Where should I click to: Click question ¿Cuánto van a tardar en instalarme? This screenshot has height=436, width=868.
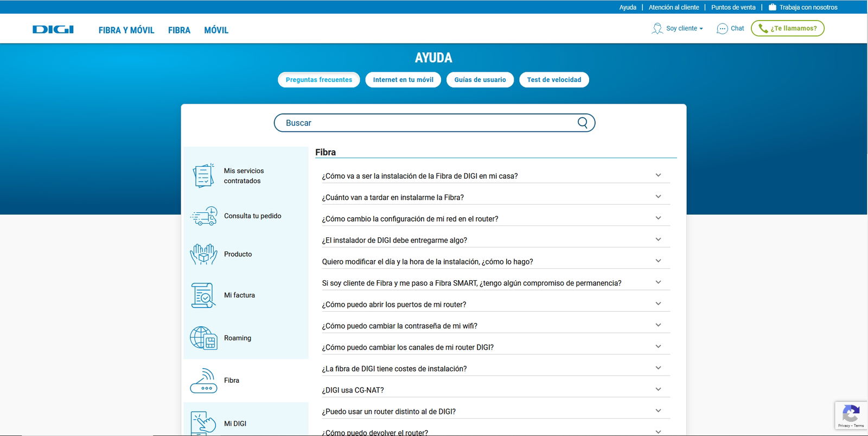393,198
